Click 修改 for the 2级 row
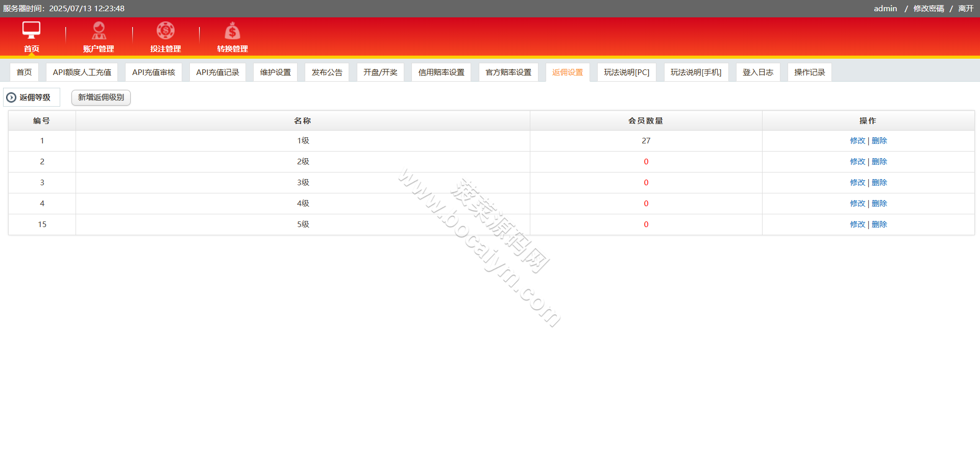The height and width of the screenshot is (471, 980). [x=857, y=162]
